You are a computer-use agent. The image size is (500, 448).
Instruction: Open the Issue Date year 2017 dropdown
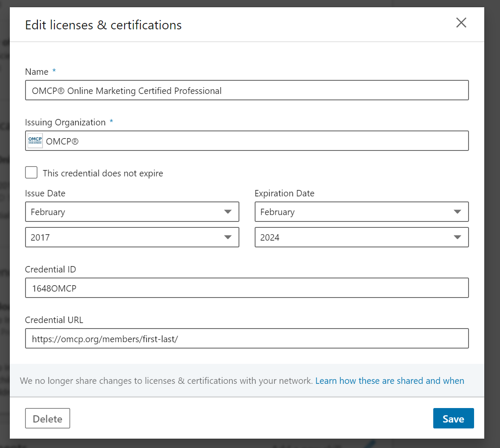click(132, 237)
